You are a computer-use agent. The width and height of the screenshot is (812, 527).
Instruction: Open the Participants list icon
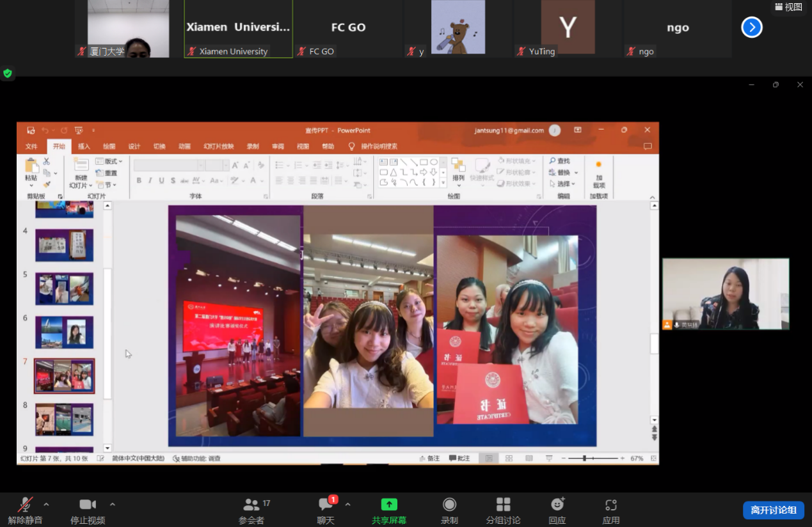pos(251,505)
